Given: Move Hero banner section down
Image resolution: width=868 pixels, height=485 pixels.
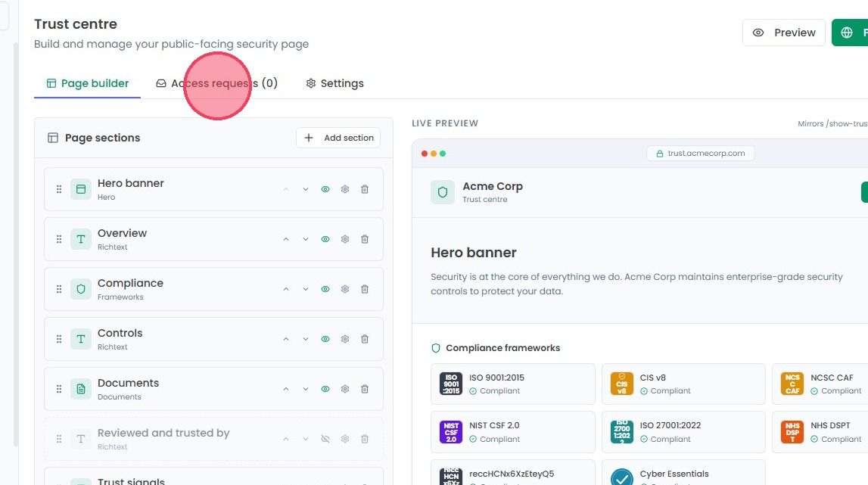Looking at the screenshot, I should [306, 189].
